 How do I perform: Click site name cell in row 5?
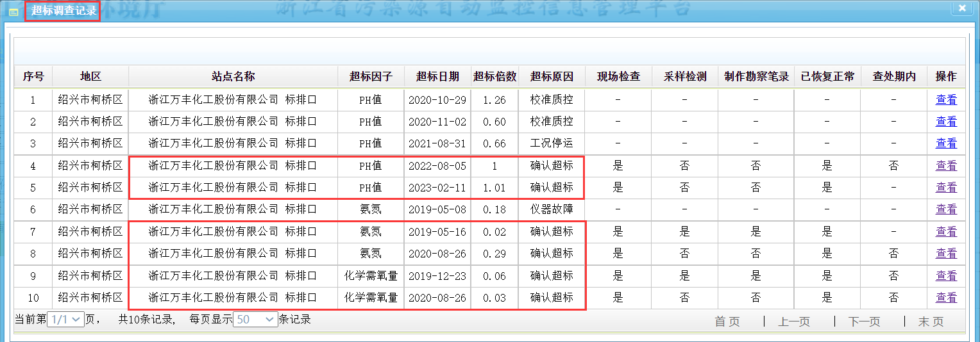tap(233, 188)
